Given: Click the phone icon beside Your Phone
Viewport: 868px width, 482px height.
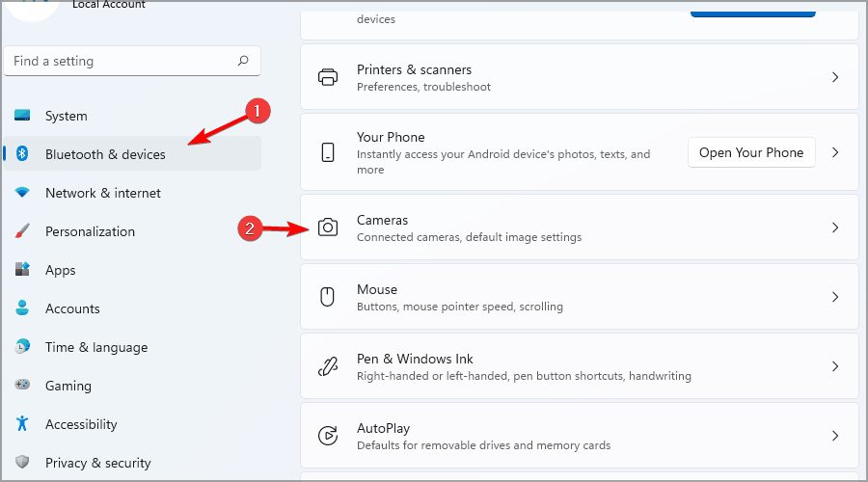Looking at the screenshot, I should click(328, 152).
